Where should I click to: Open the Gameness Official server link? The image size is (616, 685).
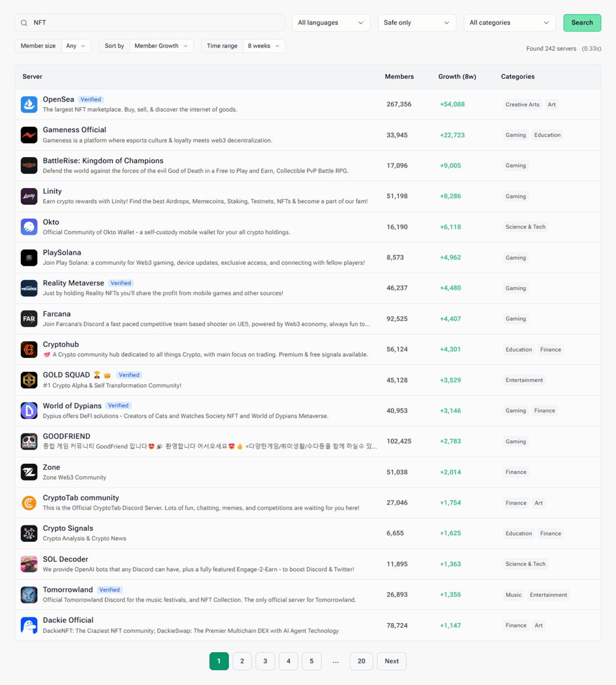click(x=74, y=130)
